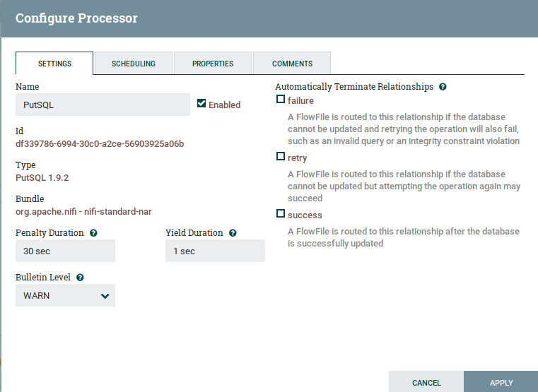Switch to the Properties tab

click(x=213, y=64)
